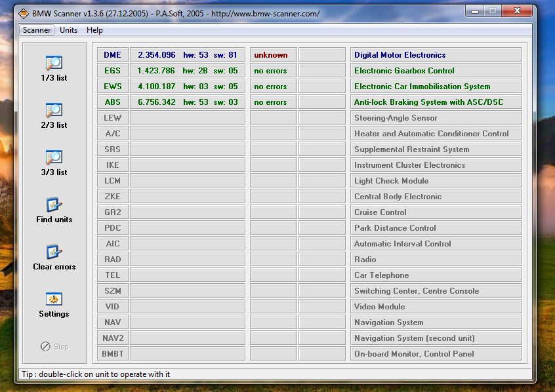
Task: Click the Radio description field
Action: [436, 260]
